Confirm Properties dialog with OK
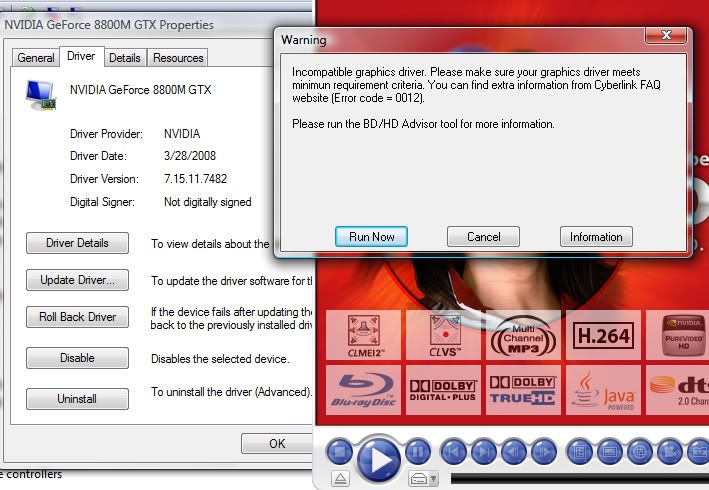The height and width of the screenshot is (490, 709). 277,443
